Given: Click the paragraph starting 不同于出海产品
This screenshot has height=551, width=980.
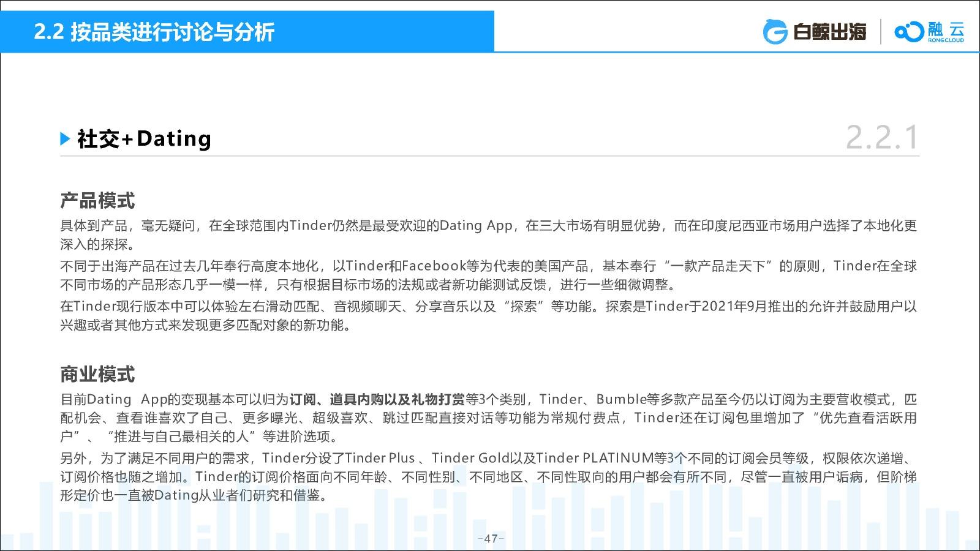Looking at the screenshot, I should pos(489,275).
